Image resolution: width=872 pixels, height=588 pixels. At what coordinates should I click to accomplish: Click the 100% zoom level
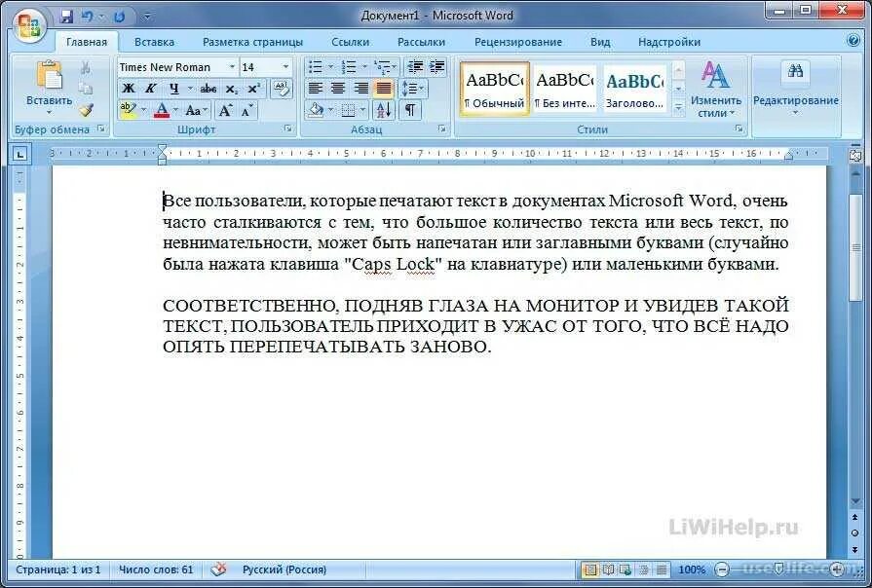coord(691,570)
